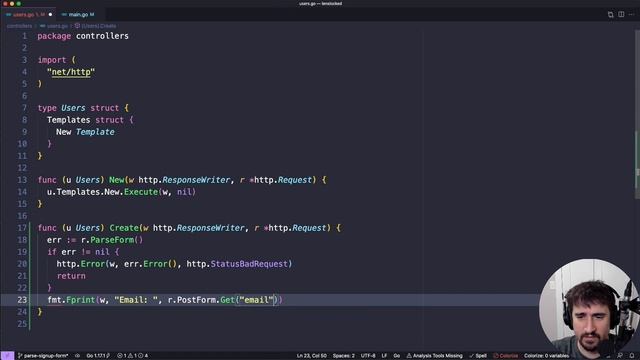The image size is (640, 360).
Task: Click the StatusBadRequest identifier
Action: (x=249, y=264)
